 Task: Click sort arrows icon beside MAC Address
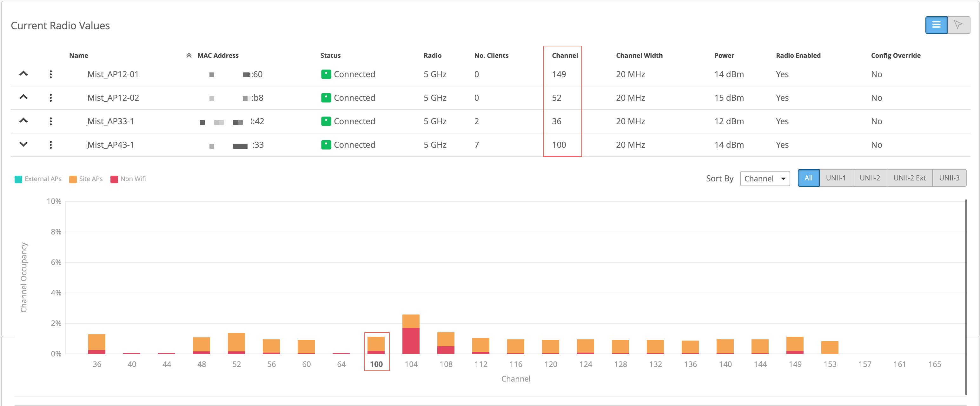pos(189,56)
